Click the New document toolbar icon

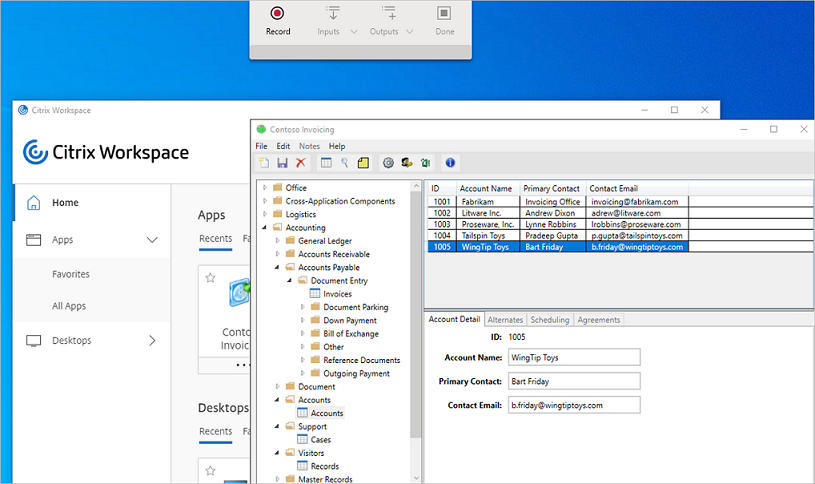pos(265,163)
